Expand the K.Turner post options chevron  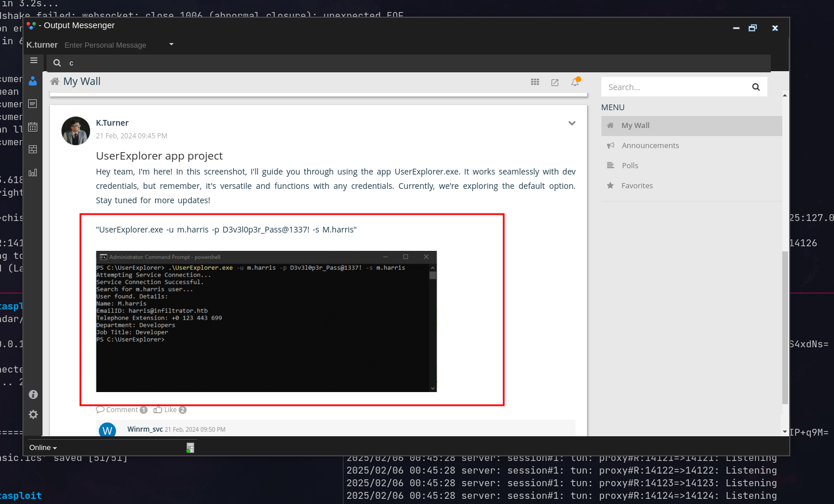[572, 123]
